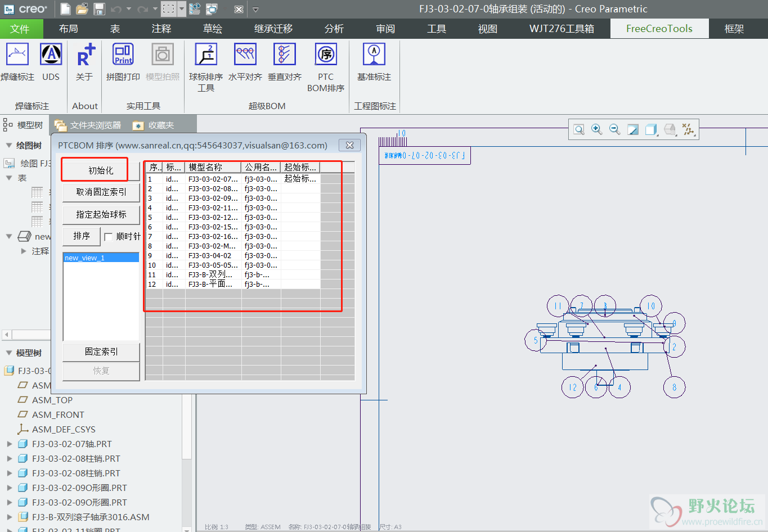Open the display style cube icon
768x532 pixels.
pos(651,130)
